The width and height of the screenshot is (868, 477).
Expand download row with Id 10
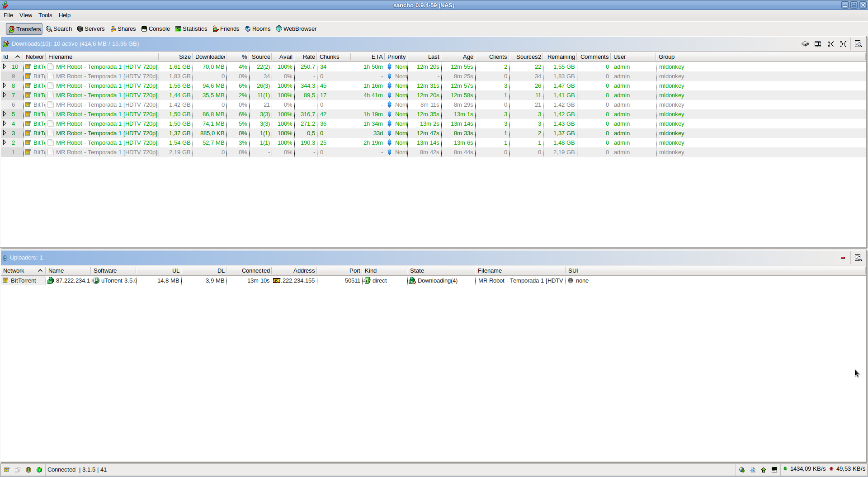click(x=5, y=66)
